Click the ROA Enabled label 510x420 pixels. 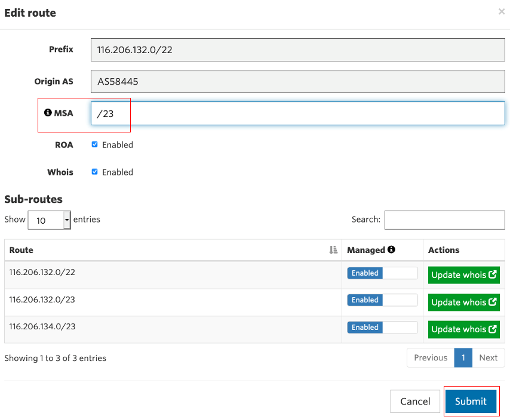point(118,144)
